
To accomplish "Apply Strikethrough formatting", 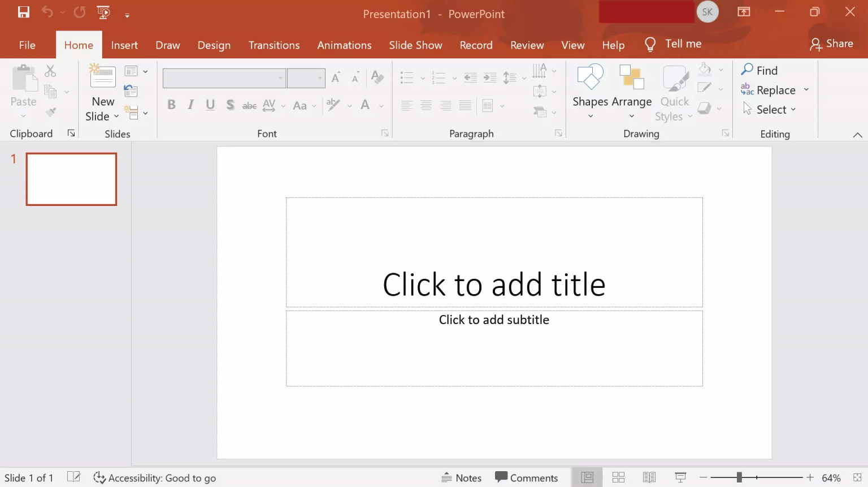I will tap(249, 105).
